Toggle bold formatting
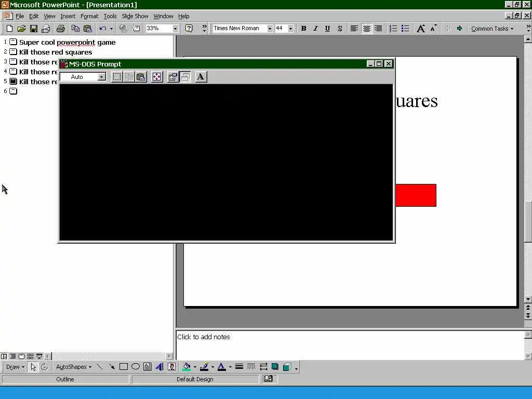The height and width of the screenshot is (399, 532). [x=303, y=29]
